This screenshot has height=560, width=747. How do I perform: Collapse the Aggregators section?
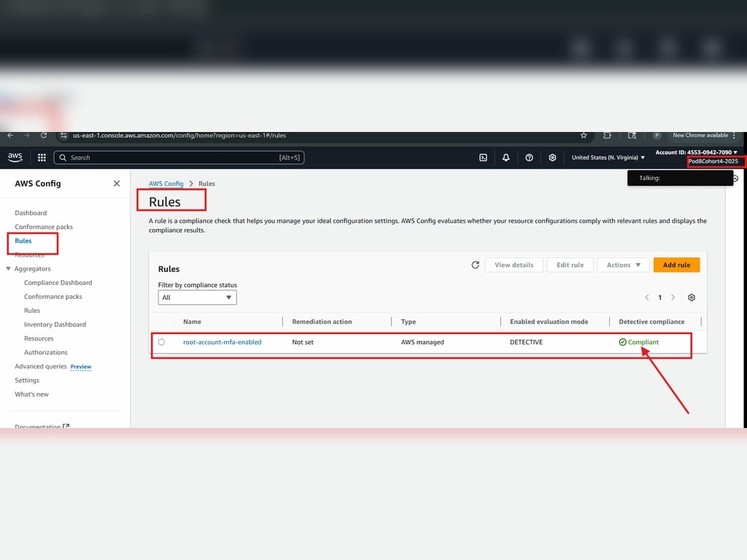pyautogui.click(x=8, y=268)
